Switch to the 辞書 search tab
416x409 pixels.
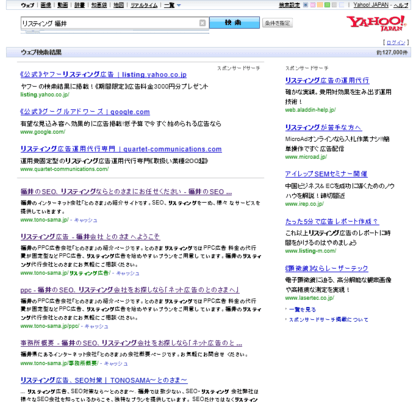[79, 5]
